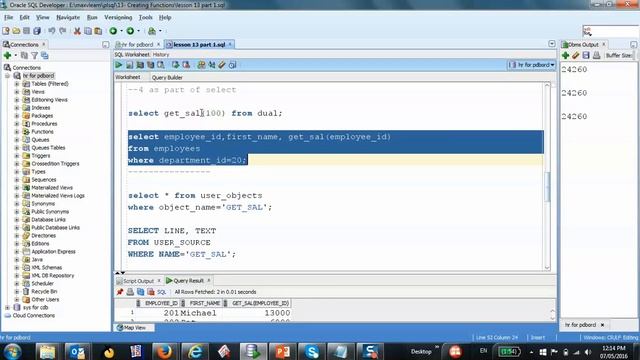Switch to the Script Output tab
Screen dimensions: 640x360
(138, 281)
